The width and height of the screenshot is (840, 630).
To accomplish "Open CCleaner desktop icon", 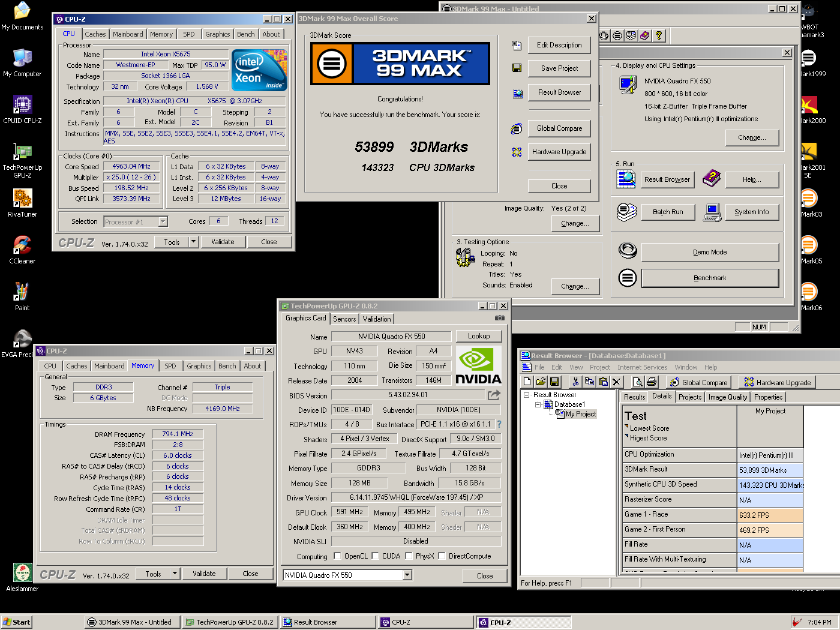I will [x=22, y=249].
